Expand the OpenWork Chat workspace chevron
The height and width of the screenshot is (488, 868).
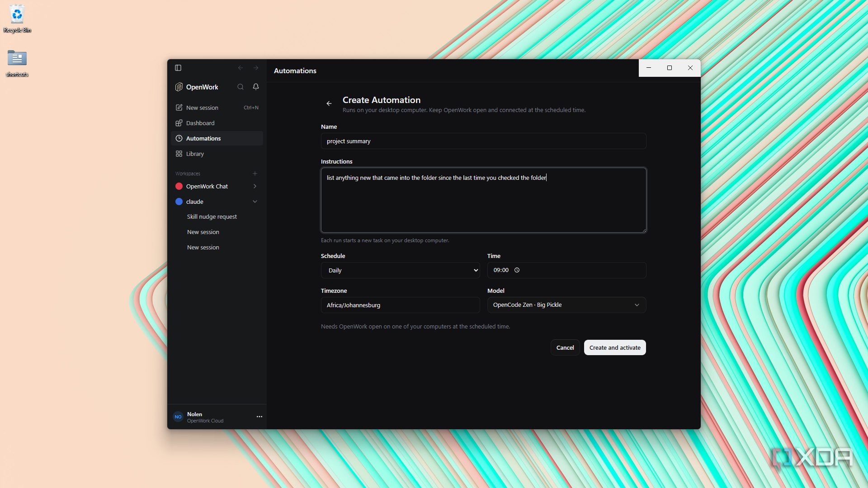coord(255,186)
